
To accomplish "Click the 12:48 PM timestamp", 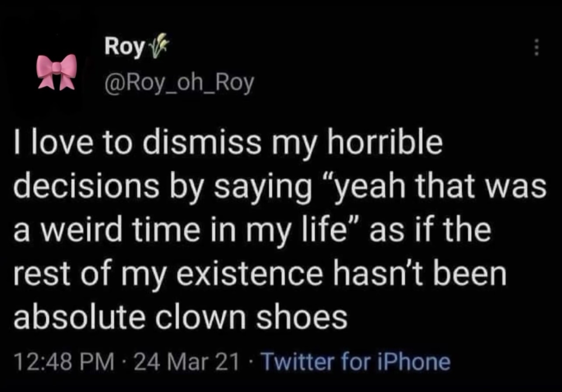I will (x=63, y=362).
